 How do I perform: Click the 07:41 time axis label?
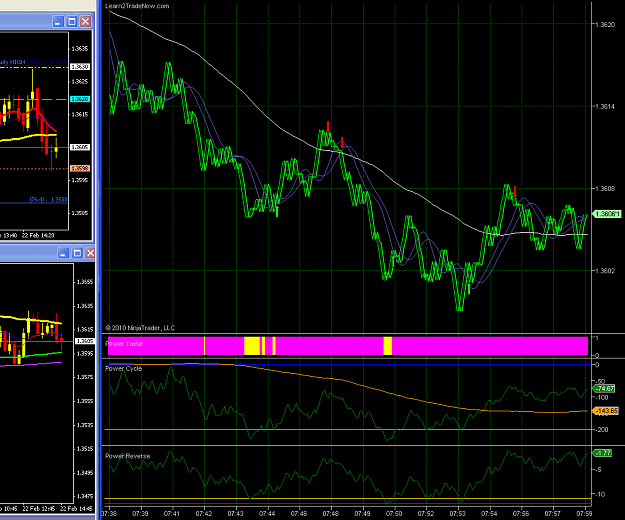click(172, 514)
